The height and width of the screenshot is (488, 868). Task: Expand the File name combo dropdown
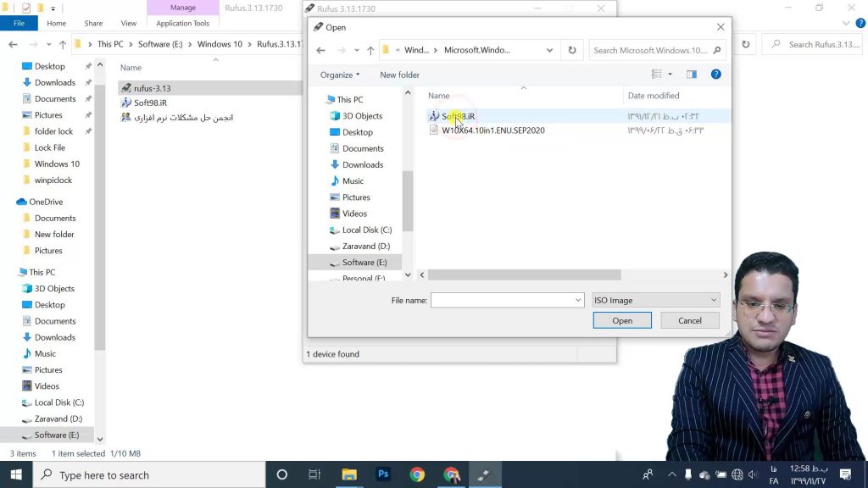pos(578,300)
